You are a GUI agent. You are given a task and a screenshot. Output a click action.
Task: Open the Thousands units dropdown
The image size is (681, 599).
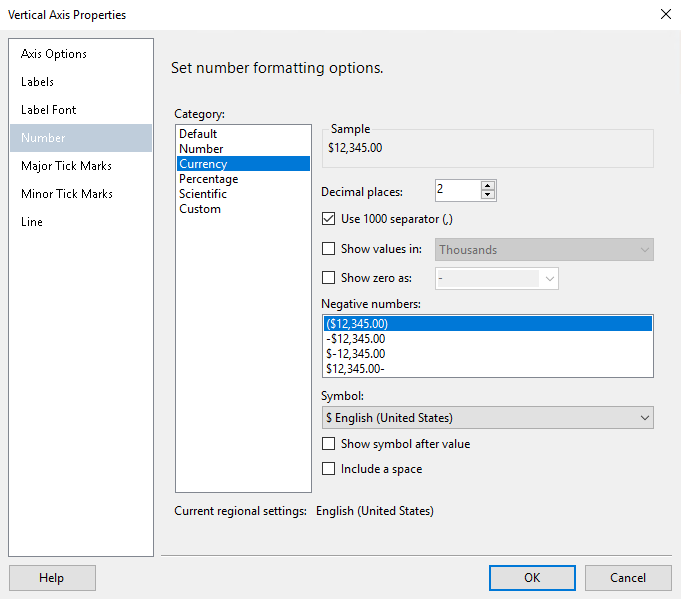[545, 250]
